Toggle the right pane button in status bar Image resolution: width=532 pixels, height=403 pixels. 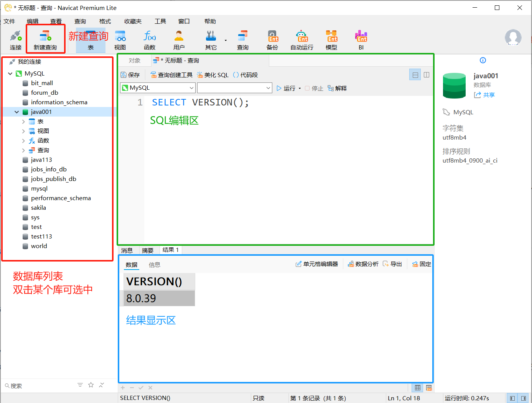[x=524, y=398]
